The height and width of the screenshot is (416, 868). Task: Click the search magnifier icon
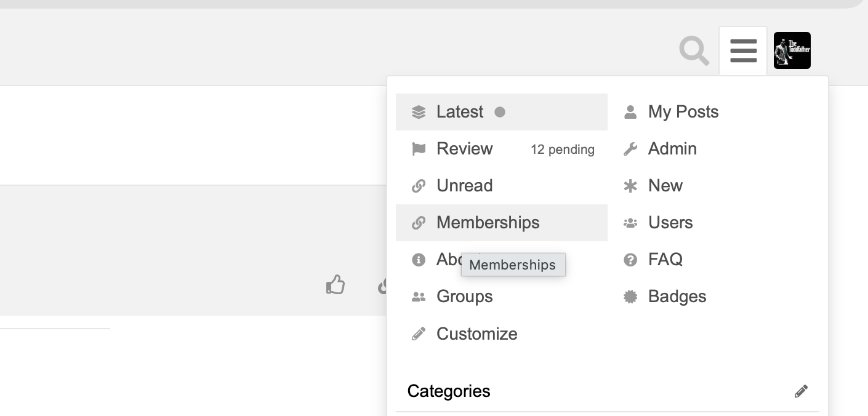[694, 50]
